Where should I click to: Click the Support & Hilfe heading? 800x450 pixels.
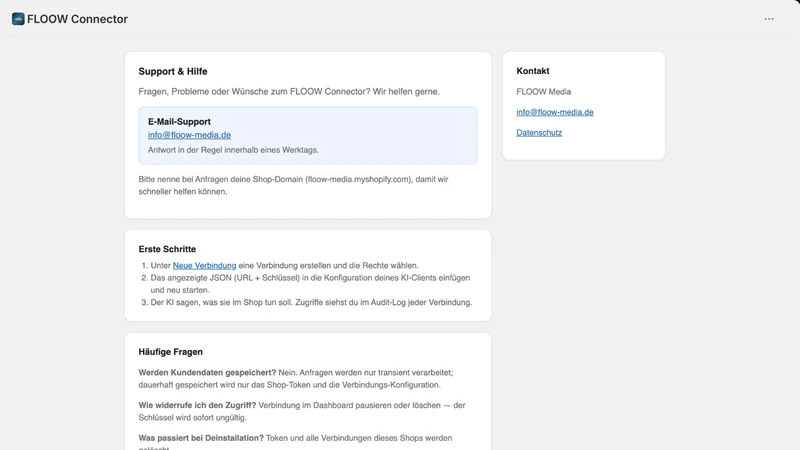click(x=173, y=71)
